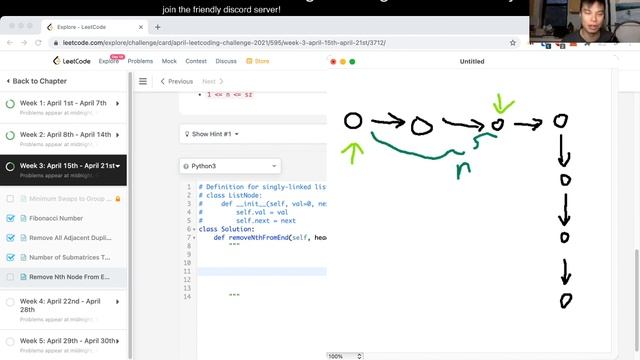Open Remove Nth Node From E... problem
Screen dimensions: 640x360
[x=69, y=277]
